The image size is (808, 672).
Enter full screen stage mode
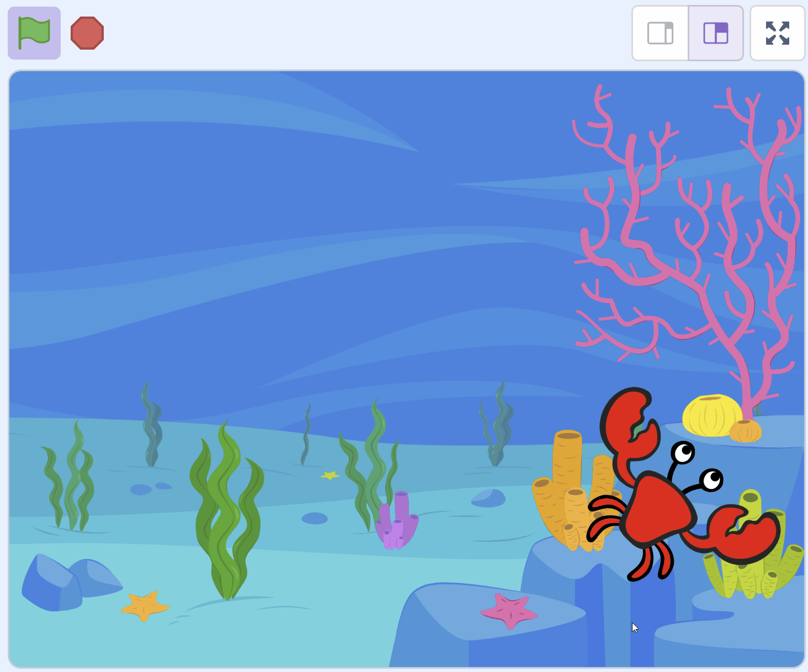pos(777,33)
